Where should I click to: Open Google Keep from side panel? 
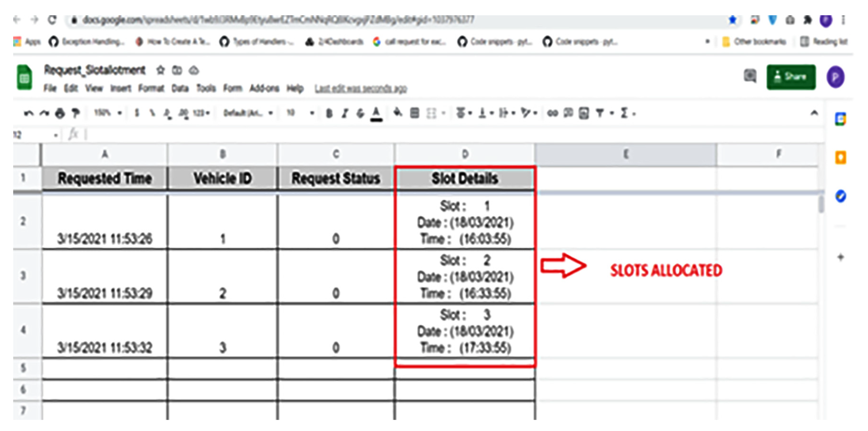click(x=840, y=158)
